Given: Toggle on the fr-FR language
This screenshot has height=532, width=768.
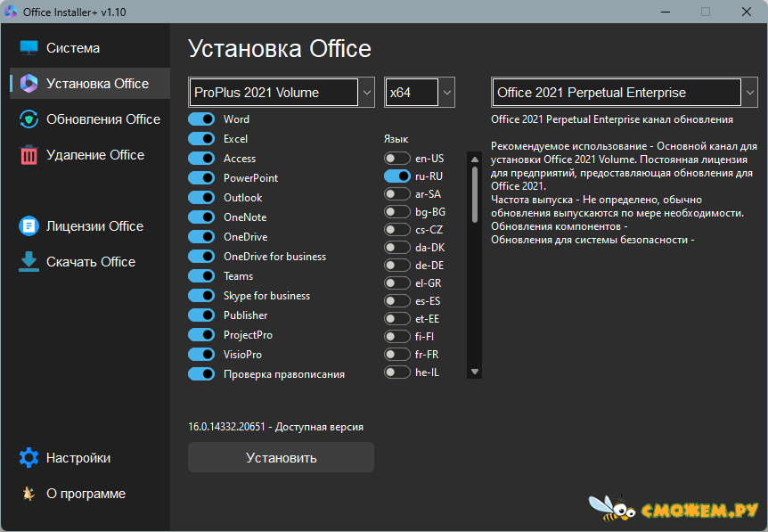Looking at the screenshot, I should [397, 354].
